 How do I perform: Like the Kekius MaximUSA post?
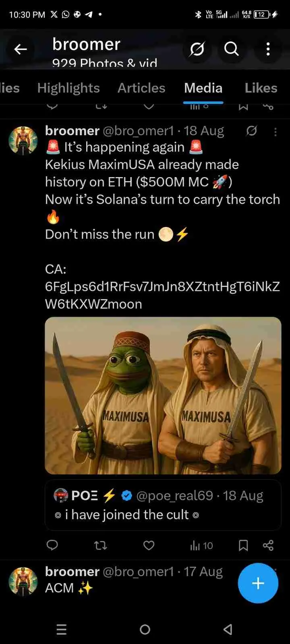(149, 545)
